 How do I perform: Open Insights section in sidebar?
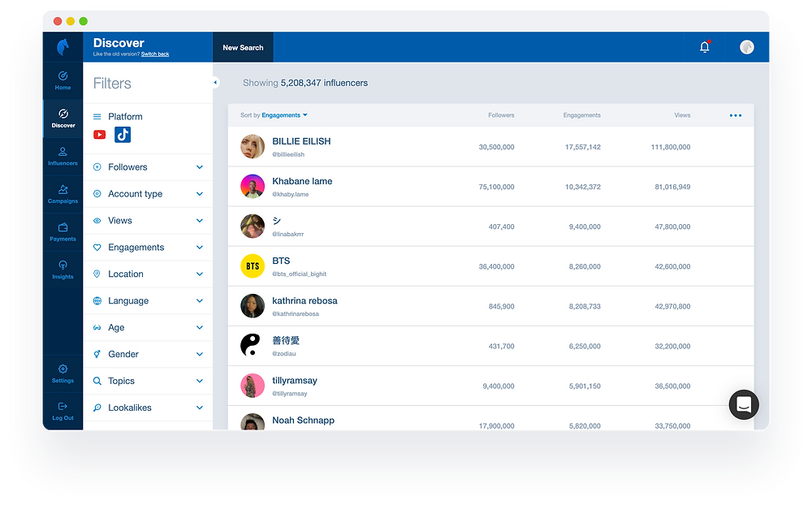(x=63, y=270)
